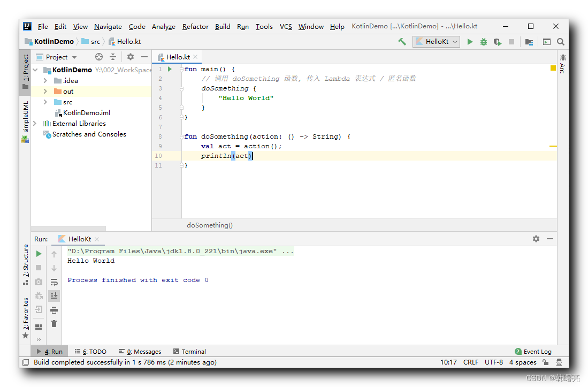This screenshot has height=387, width=588.
Task: Click the exit icon in Run panel
Action: tap(39, 309)
